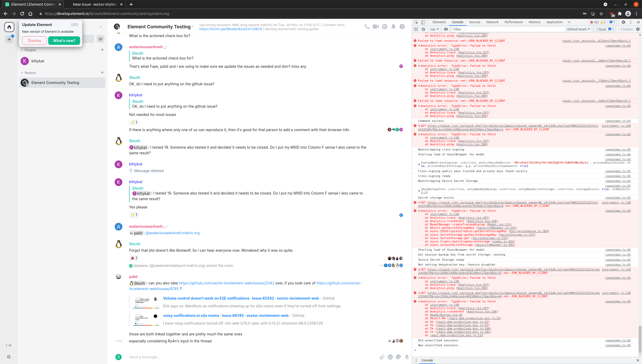Switch to the Memory tab
Image resolution: width=642 pixels, height=364 pixels.
tap(535, 22)
